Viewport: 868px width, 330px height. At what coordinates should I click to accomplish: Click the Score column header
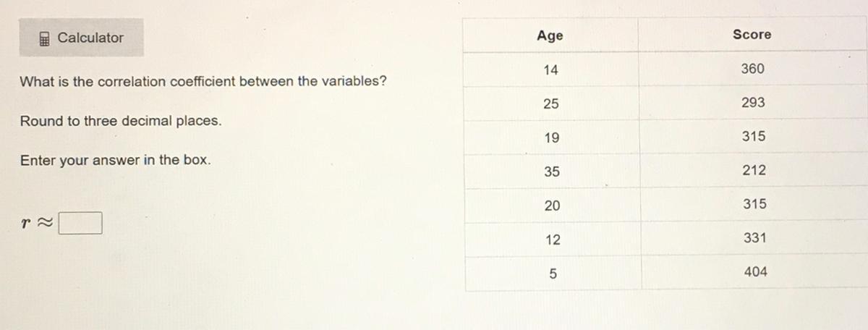(x=752, y=34)
